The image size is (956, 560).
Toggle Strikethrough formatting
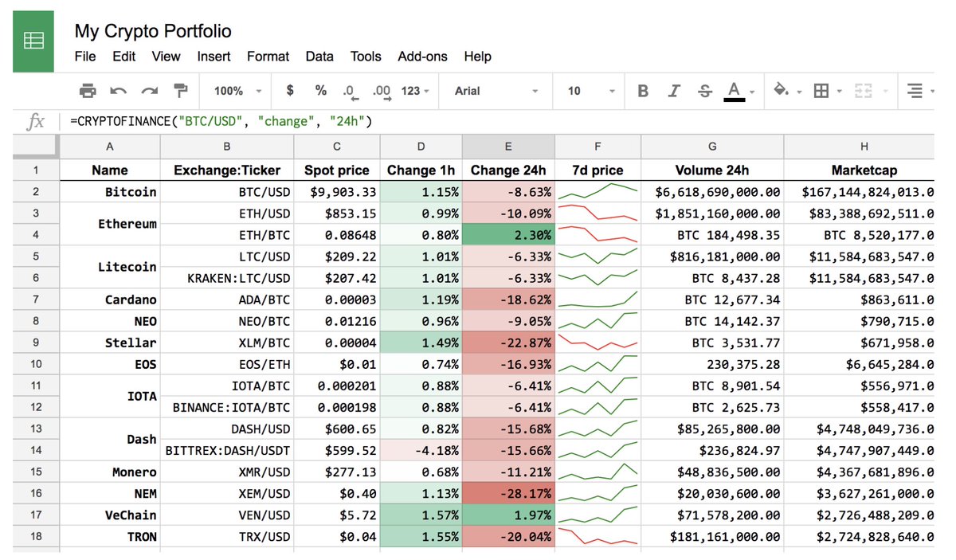point(704,91)
